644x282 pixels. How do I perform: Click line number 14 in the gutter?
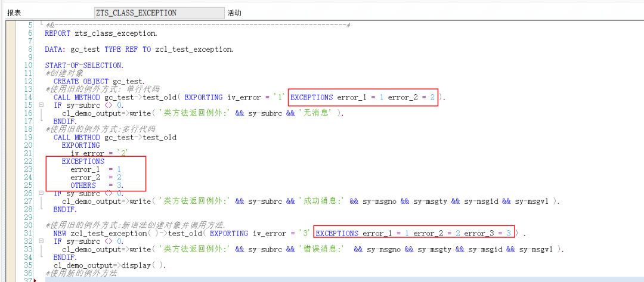[29, 97]
